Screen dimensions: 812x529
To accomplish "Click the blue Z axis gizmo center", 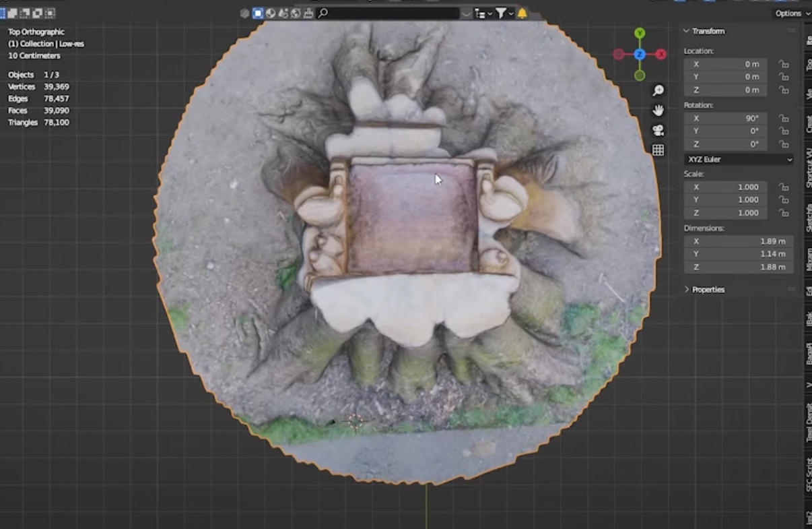I will (640, 54).
